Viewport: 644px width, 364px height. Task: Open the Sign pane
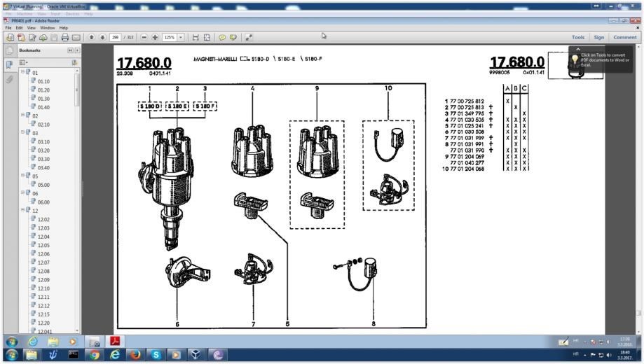click(x=599, y=37)
